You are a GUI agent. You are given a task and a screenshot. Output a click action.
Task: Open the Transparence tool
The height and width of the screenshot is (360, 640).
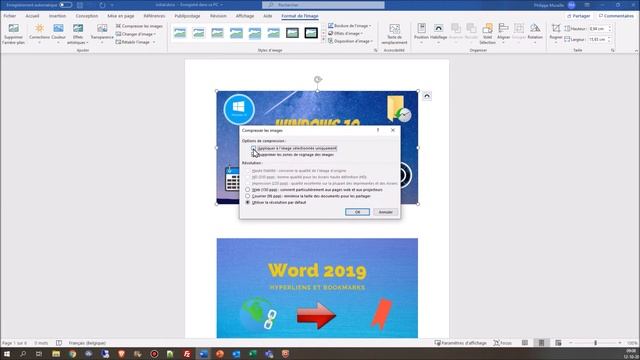tap(102, 33)
